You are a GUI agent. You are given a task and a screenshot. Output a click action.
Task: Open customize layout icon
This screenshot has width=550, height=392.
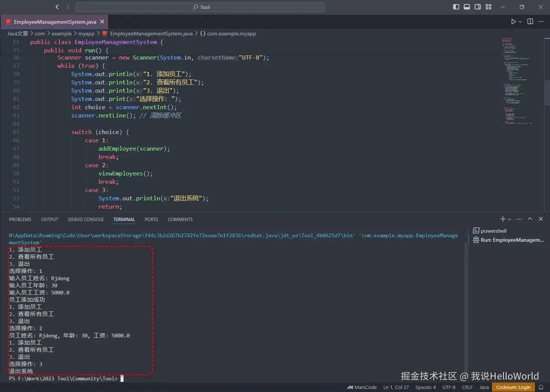pos(489,7)
